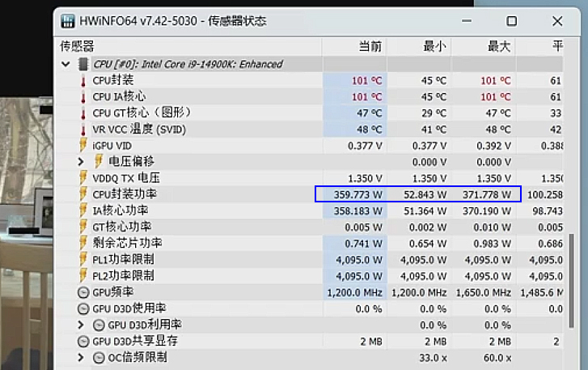Click the lightning icon next to CPU封装功率
This screenshot has width=588, height=370.
(82, 194)
